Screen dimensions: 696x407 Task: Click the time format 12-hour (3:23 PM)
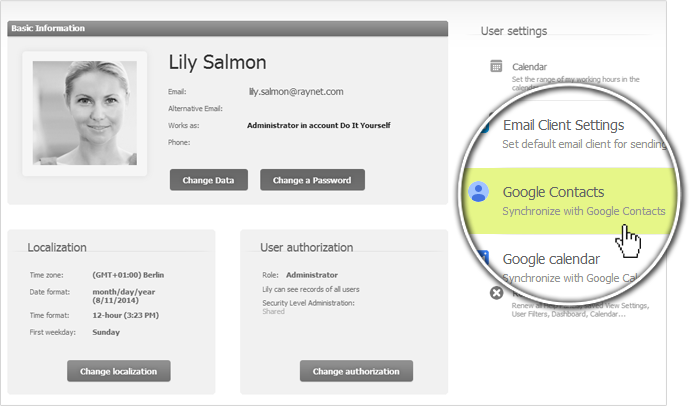[126, 316]
